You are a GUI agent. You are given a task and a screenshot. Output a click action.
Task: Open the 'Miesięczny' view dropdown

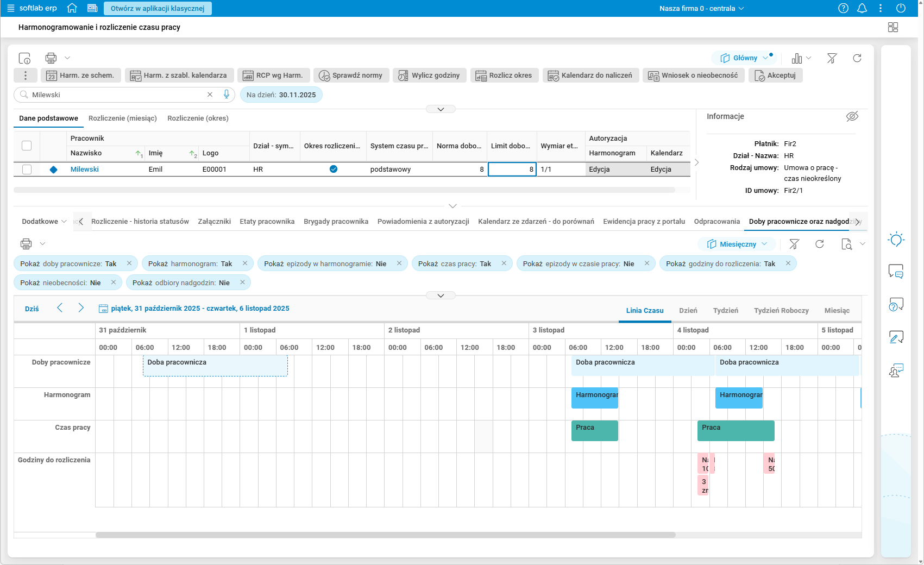pos(738,244)
